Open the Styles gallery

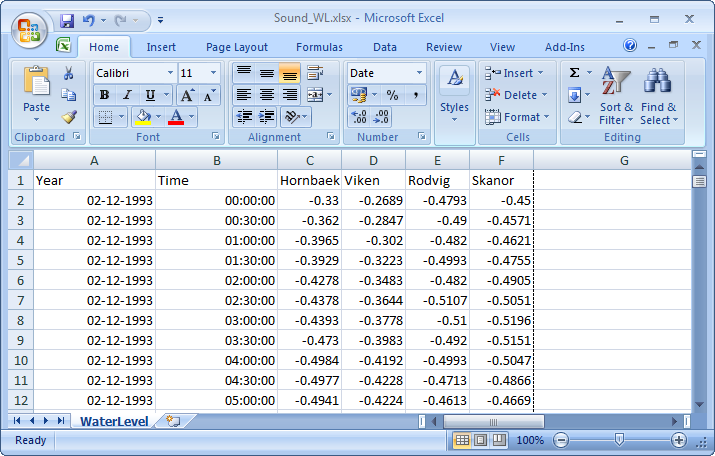tap(455, 95)
